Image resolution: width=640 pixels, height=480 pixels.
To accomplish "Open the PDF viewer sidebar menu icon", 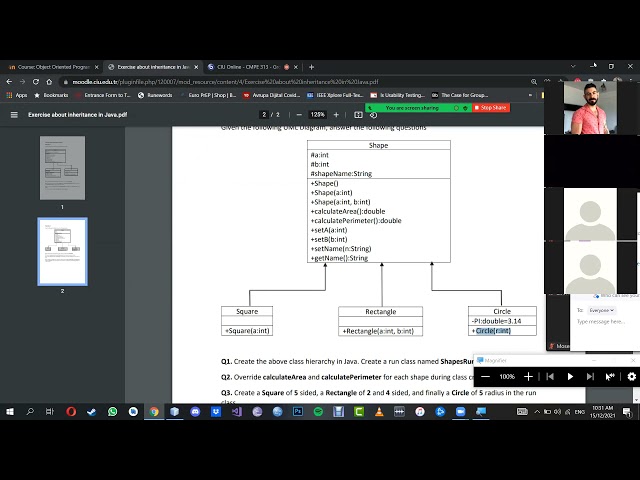I will [14, 115].
